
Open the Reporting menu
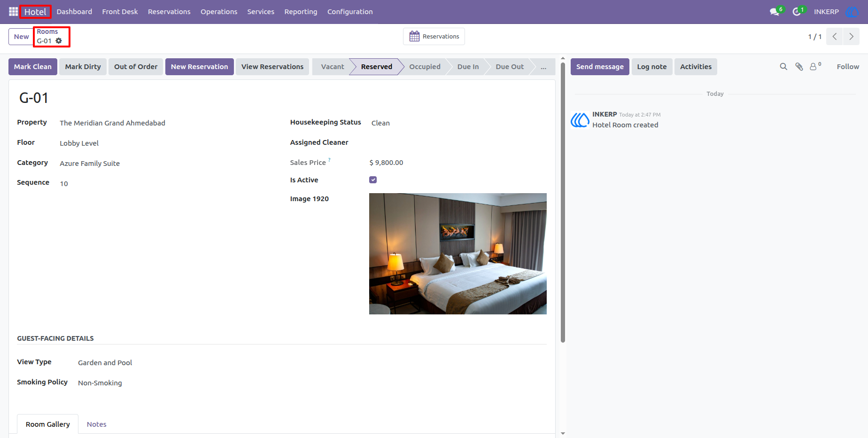click(301, 12)
